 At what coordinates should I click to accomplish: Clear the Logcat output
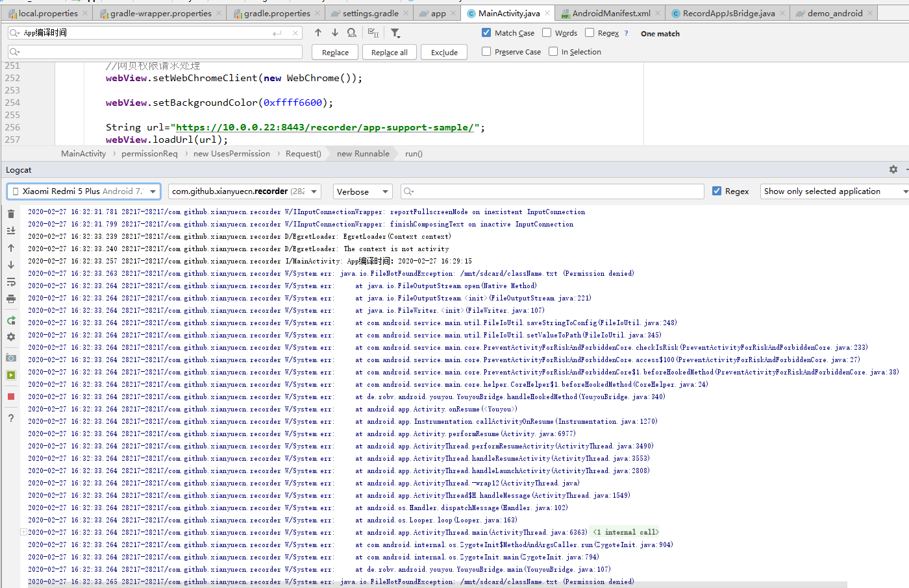(x=10, y=213)
